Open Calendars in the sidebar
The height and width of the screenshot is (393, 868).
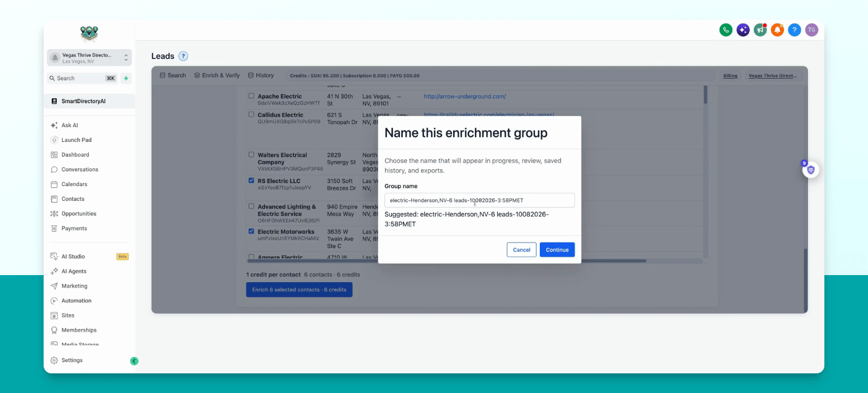(74, 184)
